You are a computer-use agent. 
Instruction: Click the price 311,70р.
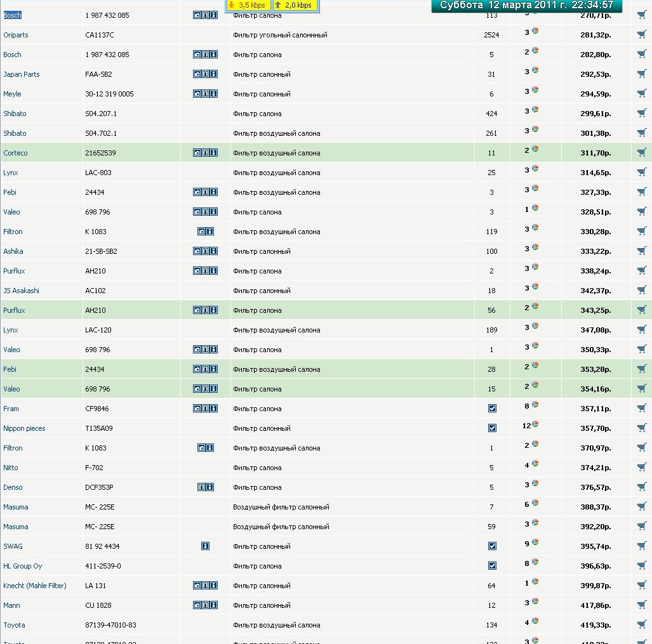595,153
